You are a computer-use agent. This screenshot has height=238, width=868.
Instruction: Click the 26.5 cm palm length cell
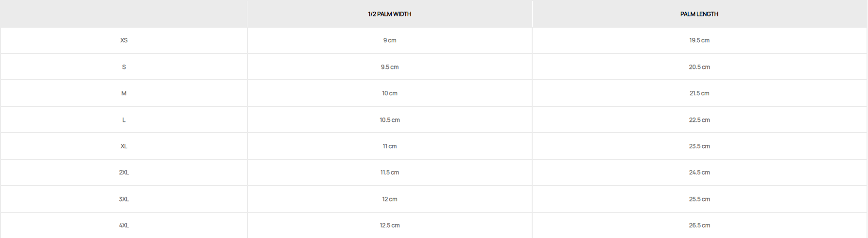pos(699,225)
